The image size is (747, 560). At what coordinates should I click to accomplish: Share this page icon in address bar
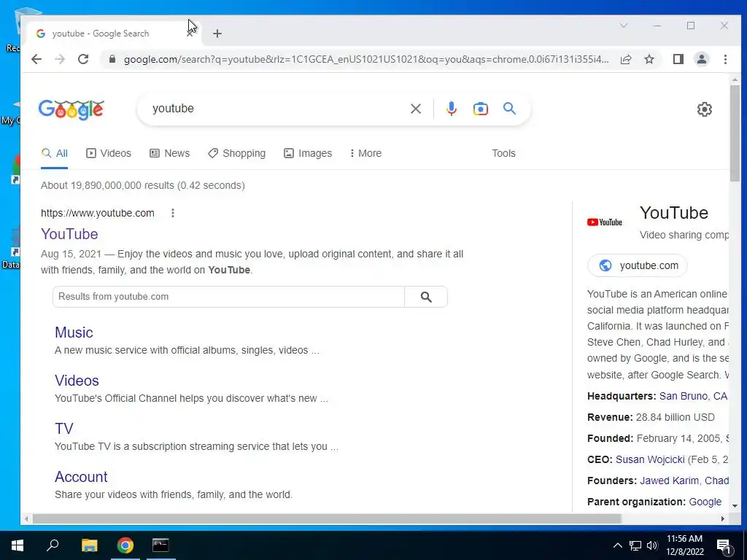626,59
